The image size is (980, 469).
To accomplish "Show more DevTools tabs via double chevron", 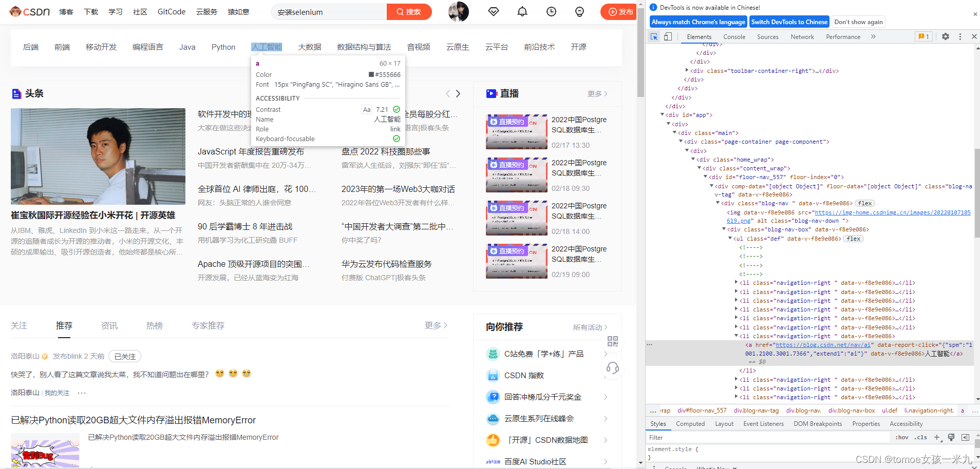I will (873, 36).
